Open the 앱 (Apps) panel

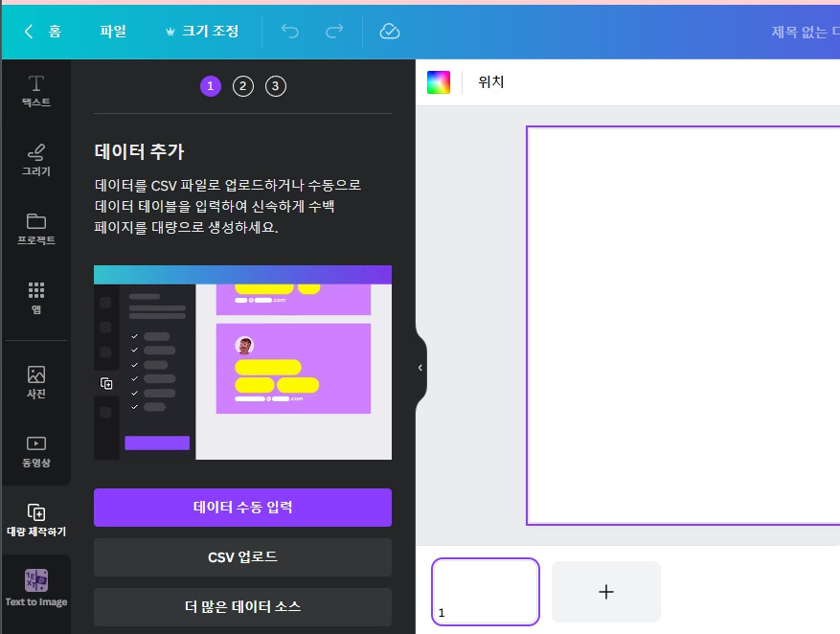[x=35, y=297]
